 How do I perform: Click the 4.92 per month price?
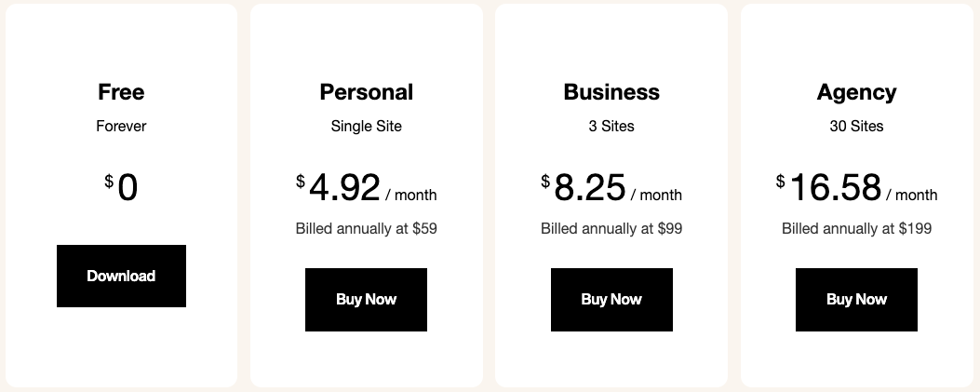[x=367, y=187]
